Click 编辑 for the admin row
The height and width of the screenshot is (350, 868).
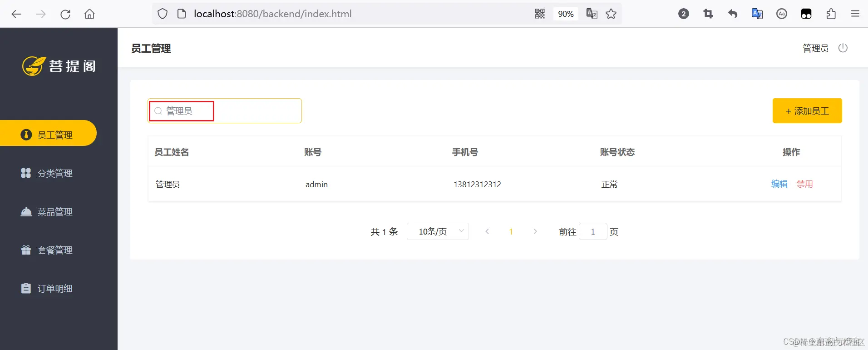(x=779, y=184)
